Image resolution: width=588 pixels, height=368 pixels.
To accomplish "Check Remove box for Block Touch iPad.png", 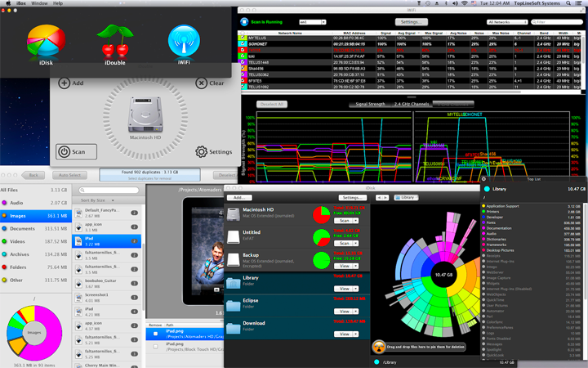I will (156, 346).
